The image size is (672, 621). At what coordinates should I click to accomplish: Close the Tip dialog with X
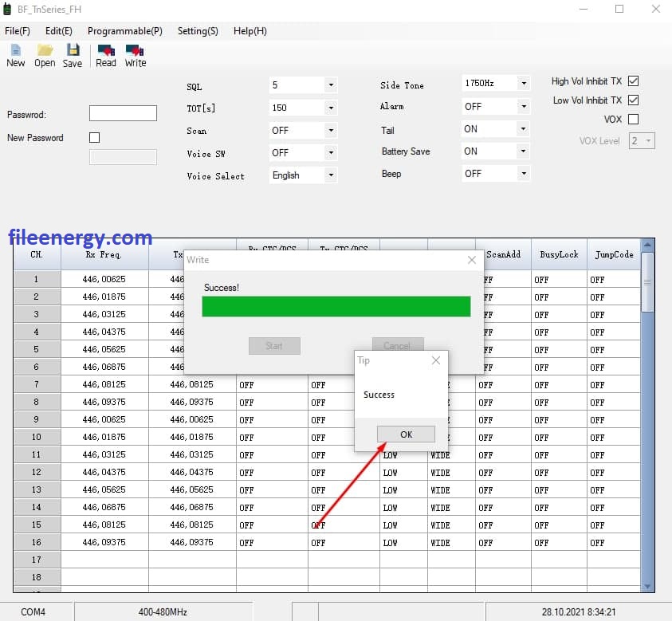436,360
